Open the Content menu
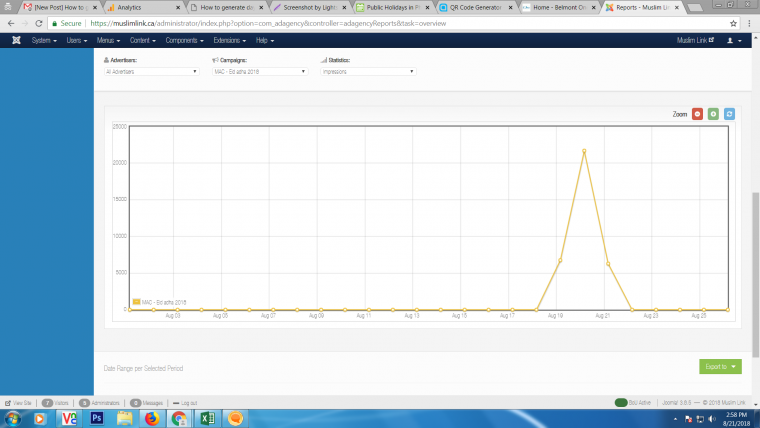Image resolution: width=760 pixels, height=428 pixels. (x=142, y=40)
